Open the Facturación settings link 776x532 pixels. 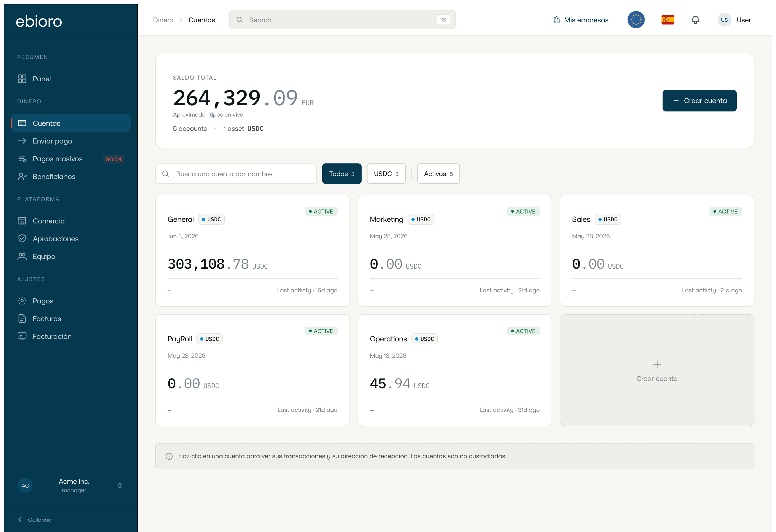[71, 336]
